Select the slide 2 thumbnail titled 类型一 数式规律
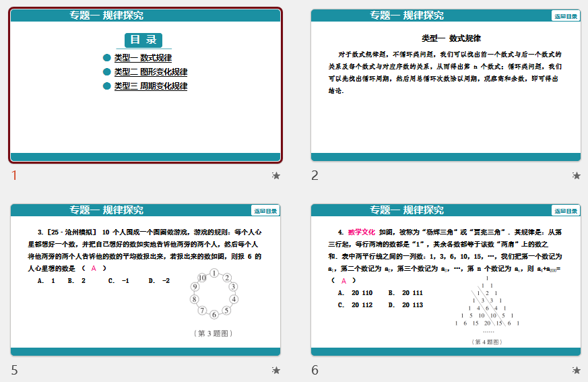Viewport: 588px width, 382px height. pos(445,85)
